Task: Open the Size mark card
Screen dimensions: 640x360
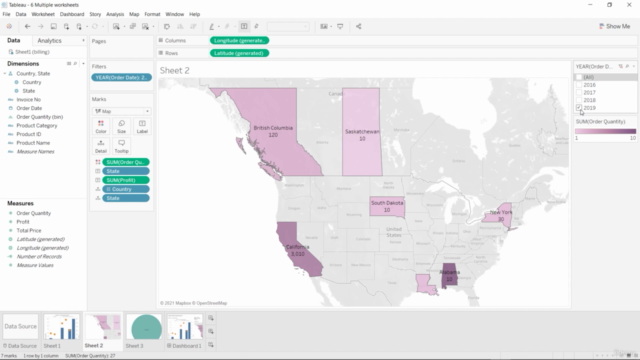Action: (121, 127)
